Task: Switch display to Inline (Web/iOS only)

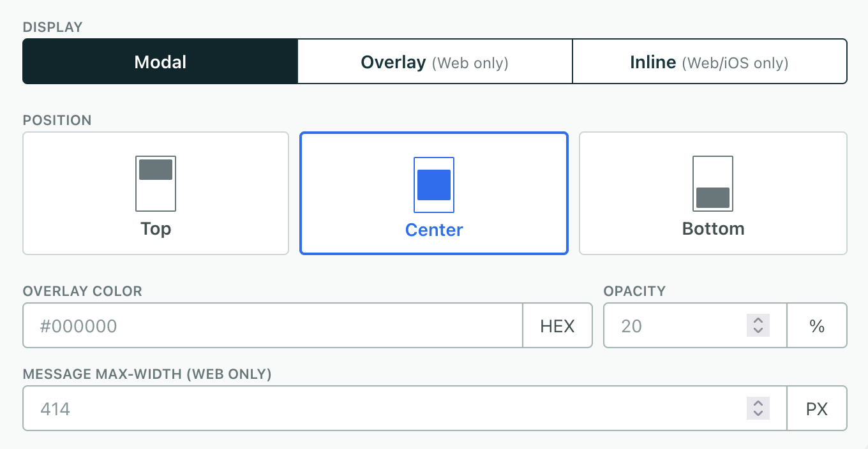Action: [x=709, y=62]
